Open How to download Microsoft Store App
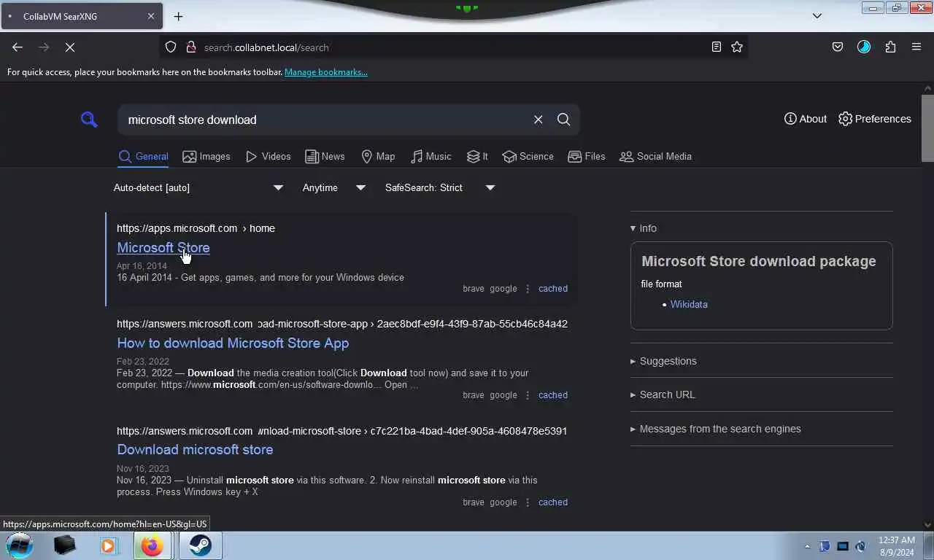Image resolution: width=934 pixels, height=560 pixels. coord(233,343)
